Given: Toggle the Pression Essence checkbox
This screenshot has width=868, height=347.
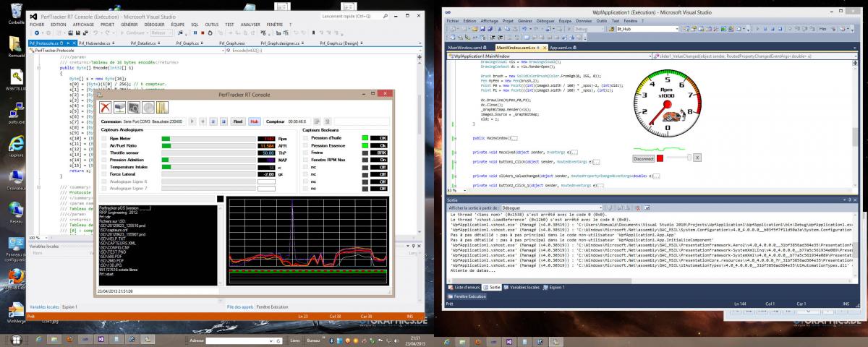Looking at the screenshot, I should coord(306,146).
